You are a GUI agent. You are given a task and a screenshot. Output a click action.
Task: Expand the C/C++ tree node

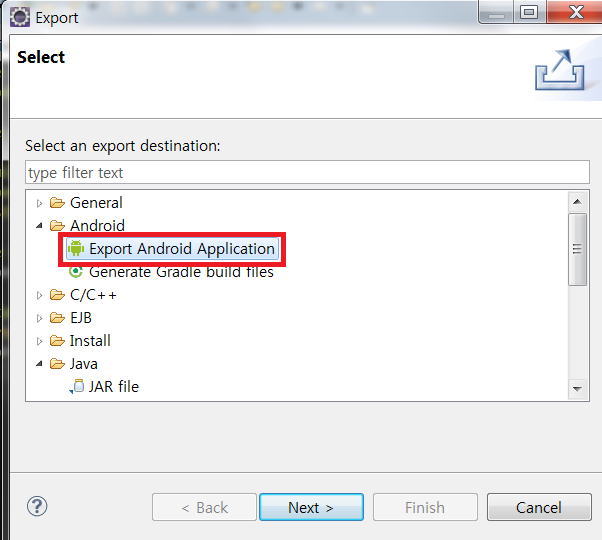[x=39, y=295]
